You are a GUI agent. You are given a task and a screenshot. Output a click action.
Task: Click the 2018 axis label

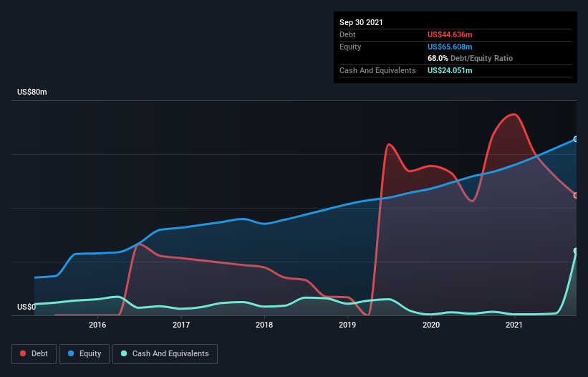point(264,325)
